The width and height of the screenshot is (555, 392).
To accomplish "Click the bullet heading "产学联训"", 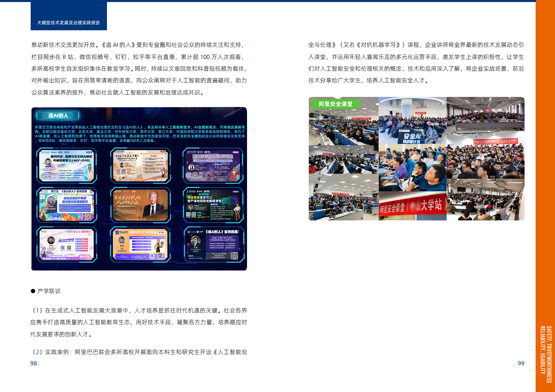I will point(49,291).
